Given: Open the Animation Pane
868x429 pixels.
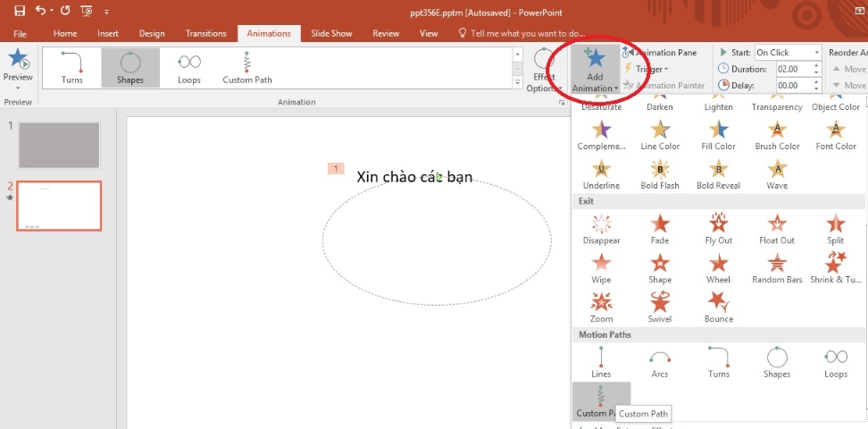Looking at the screenshot, I should tap(659, 53).
